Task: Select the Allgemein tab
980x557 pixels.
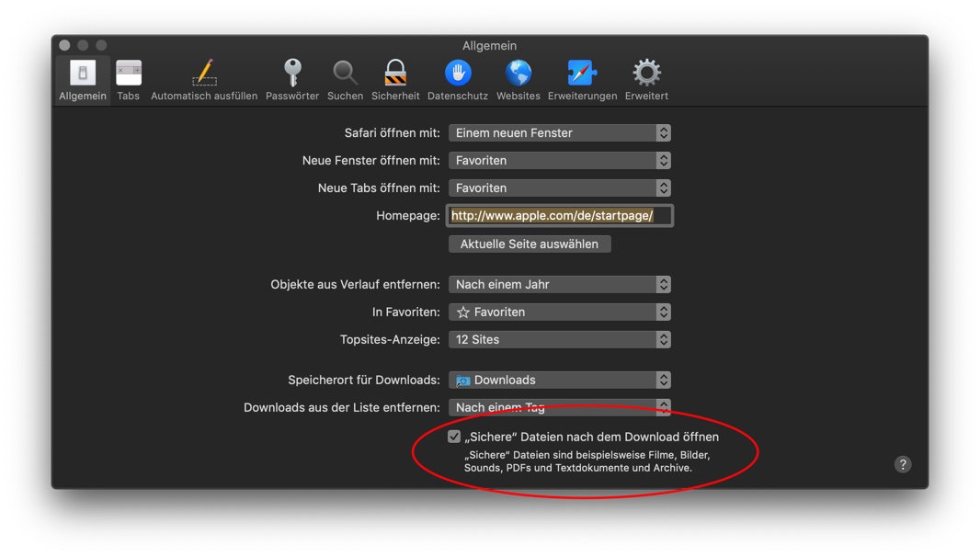Action: click(x=83, y=79)
